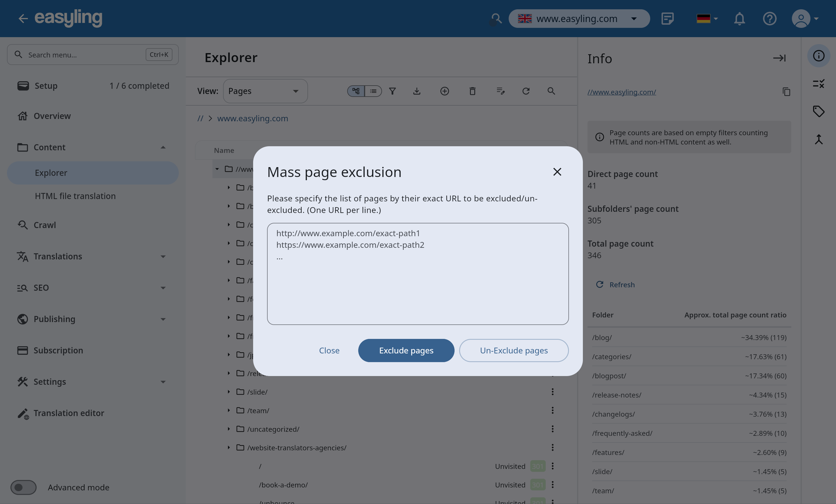Open the tag icon in right sidebar
836x504 pixels.
818,111
